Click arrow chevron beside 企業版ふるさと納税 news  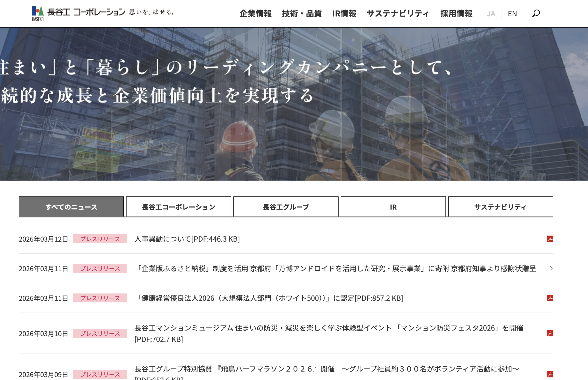551,268
